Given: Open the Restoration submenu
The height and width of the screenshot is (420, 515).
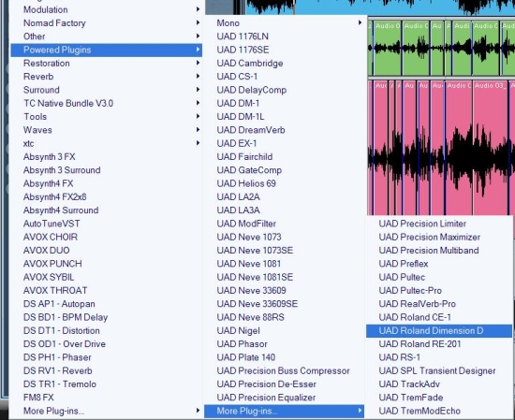Looking at the screenshot, I should point(106,63).
